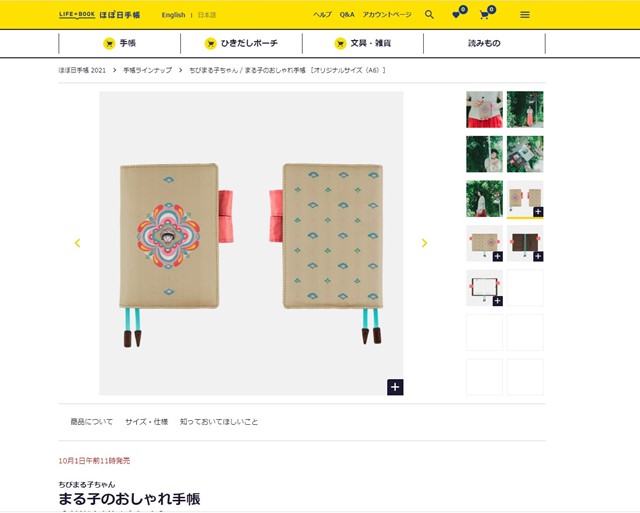Click the LIFE BOOK ほぼ日手帳 logo
The width and height of the screenshot is (640, 513).
pyautogui.click(x=99, y=15)
